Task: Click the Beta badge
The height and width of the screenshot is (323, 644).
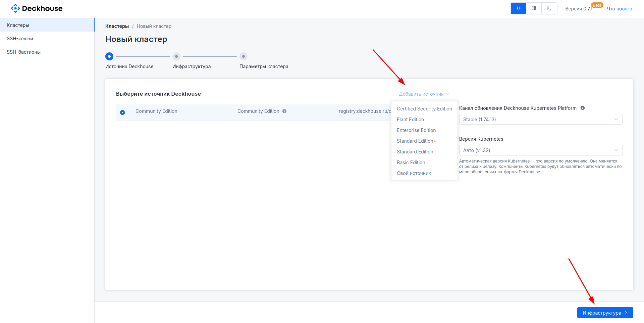Action: coord(597,5)
